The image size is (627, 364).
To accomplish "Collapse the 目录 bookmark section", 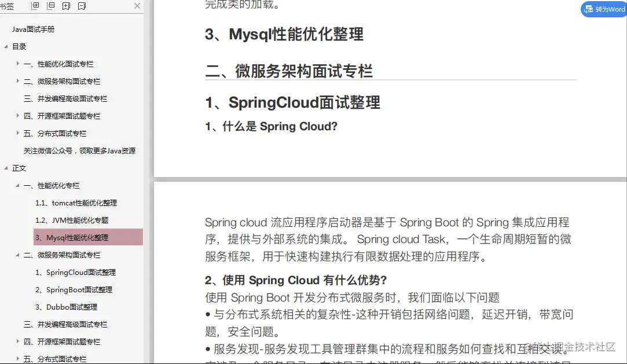I will coord(6,46).
